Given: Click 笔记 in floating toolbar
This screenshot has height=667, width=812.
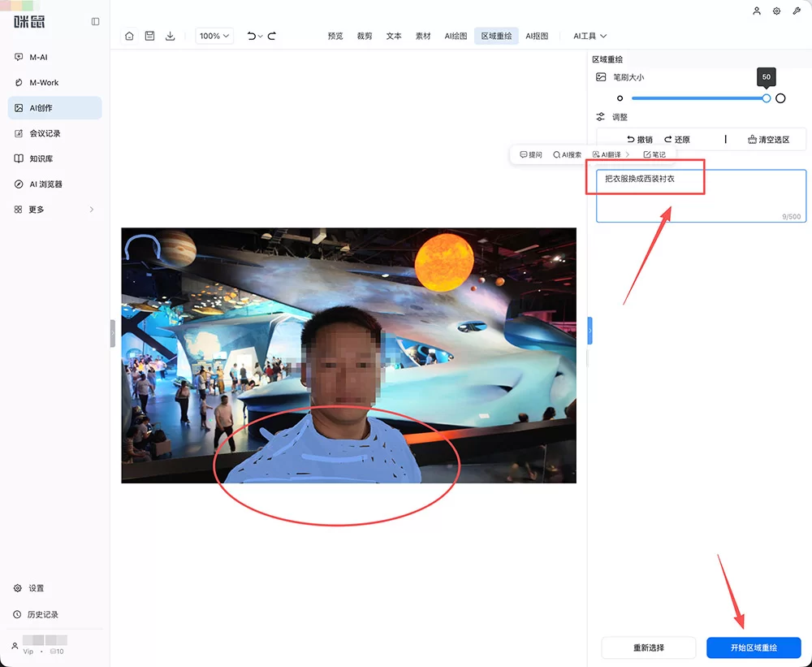Looking at the screenshot, I should click(654, 154).
